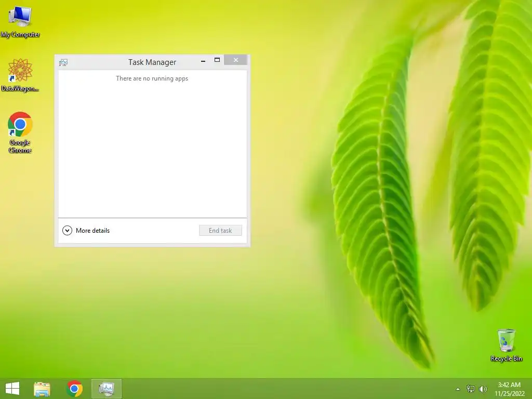Open the Windows Start button
This screenshot has height=399, width=532.
pos(12,389)
